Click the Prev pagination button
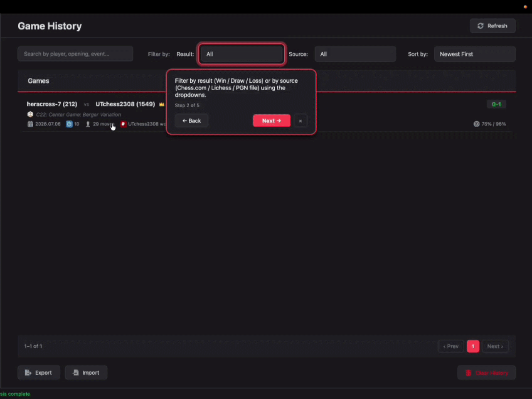 (451, 346)
